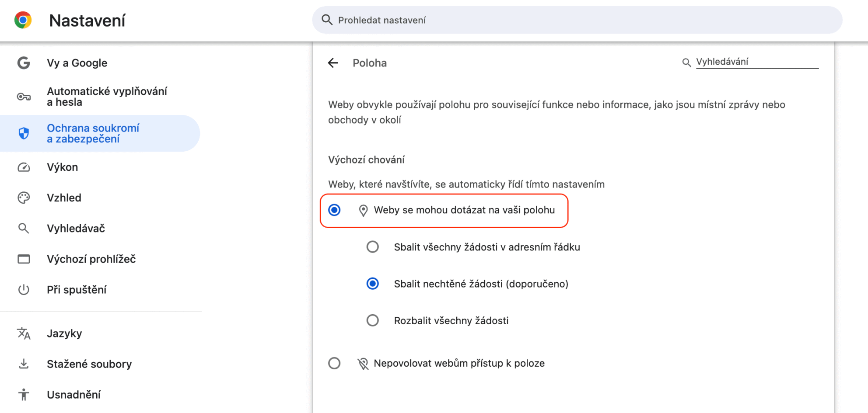Viewport: 868px width, 413px height.
Task: Select "Rozbalit všechny žádosti" radio option
Action: click(x=373, y=320)
